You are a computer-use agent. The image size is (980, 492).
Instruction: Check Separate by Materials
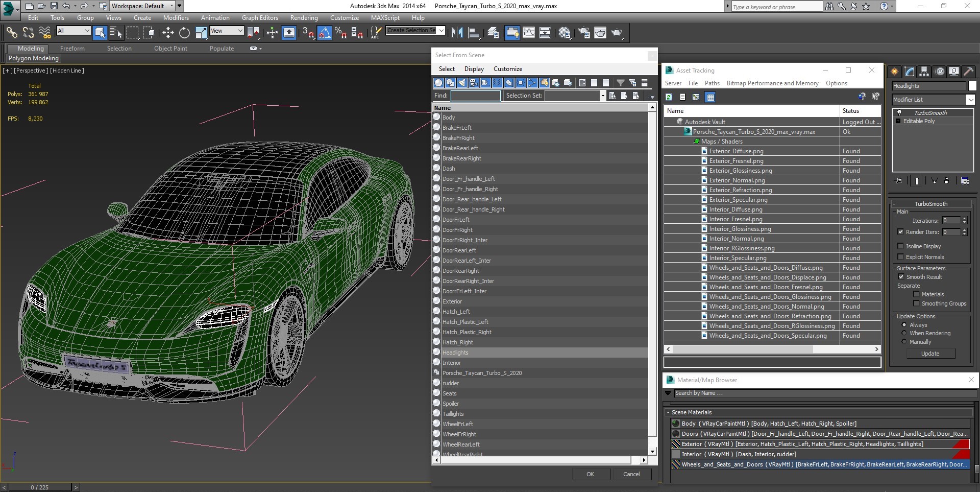click(x=917, y=294)
